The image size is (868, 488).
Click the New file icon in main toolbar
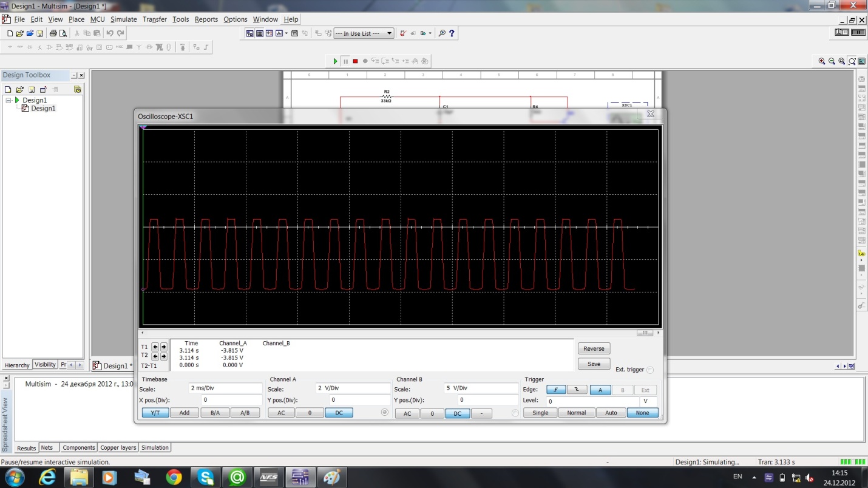point(10,33)
